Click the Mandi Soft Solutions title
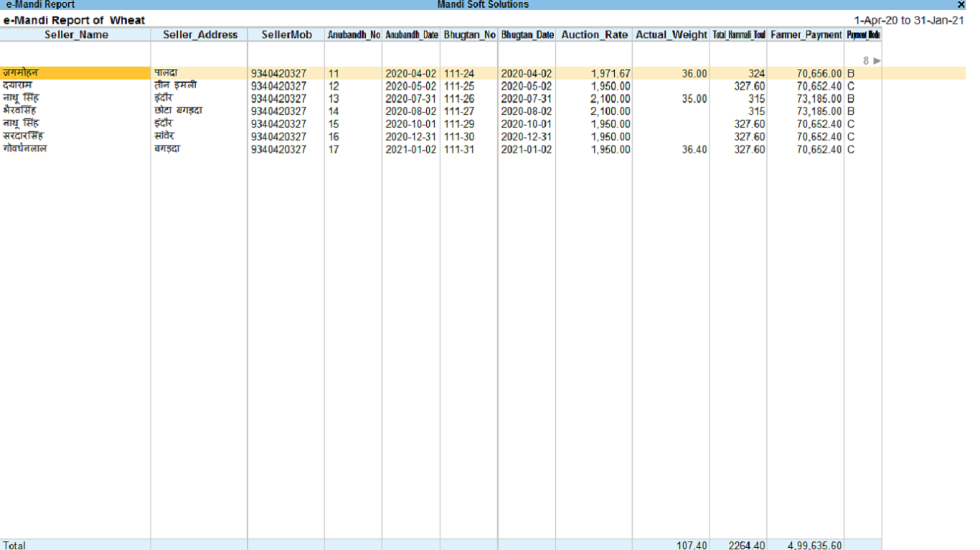 [x=483, y=5]
